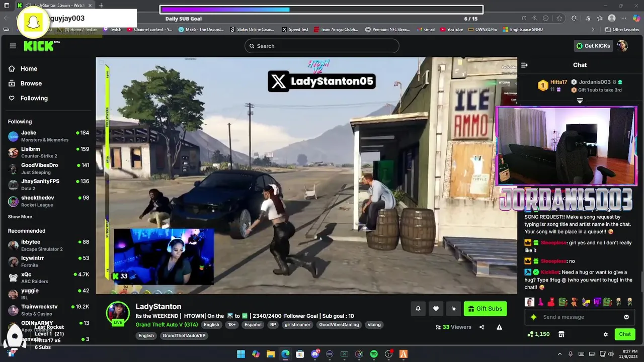Open JhaySanityFPS's channel in Following
The image size is (644, 362).
[48, 185]
